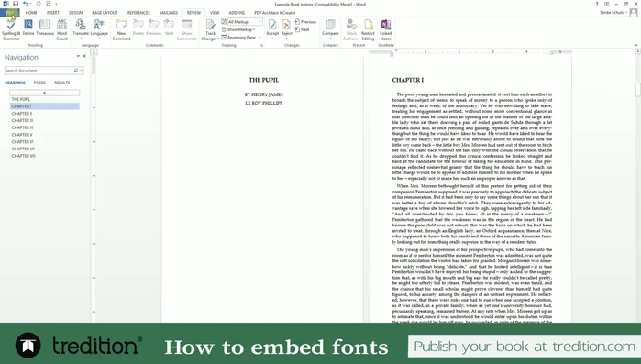Switch to the MAILINGS tab
The height and width of the screenshot is (364, 641).
point(169,13)
